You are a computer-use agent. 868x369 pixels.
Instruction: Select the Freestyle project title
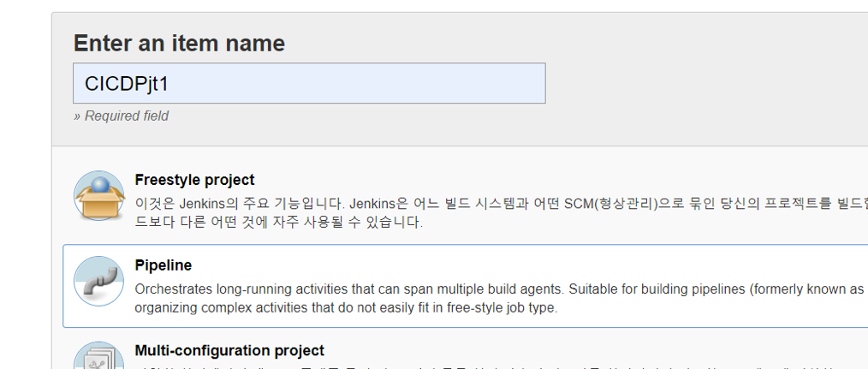pyautogui.click(x=194, y=180)
